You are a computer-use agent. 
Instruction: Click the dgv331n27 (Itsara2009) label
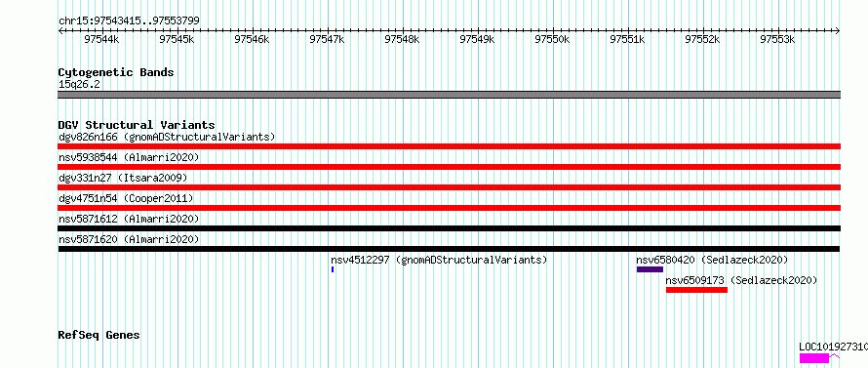pos(123,178)
